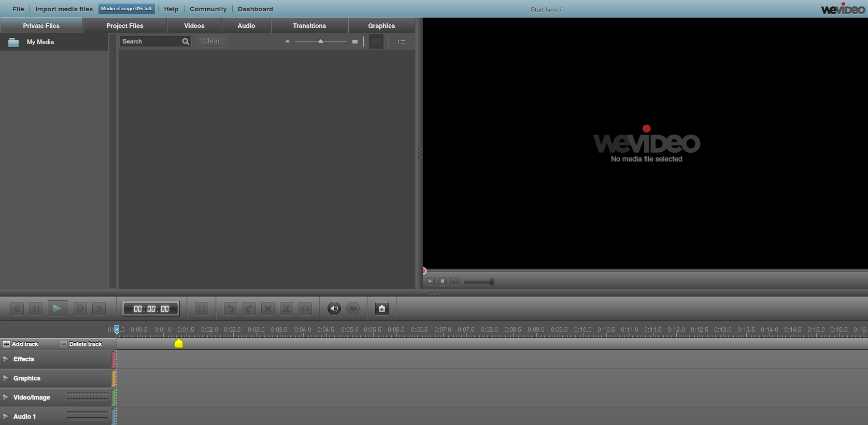Open the Community menu

click(x=208, y=9)
